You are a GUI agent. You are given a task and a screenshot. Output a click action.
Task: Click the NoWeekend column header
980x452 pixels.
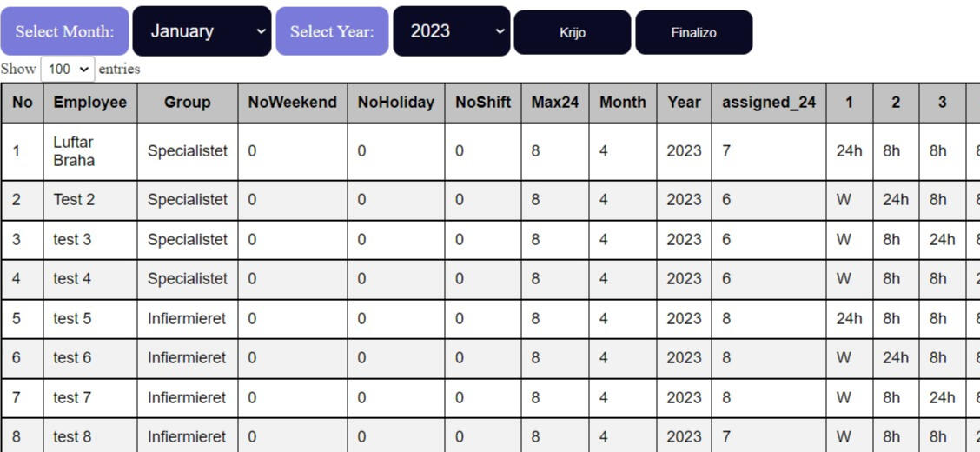click(292, 103)
